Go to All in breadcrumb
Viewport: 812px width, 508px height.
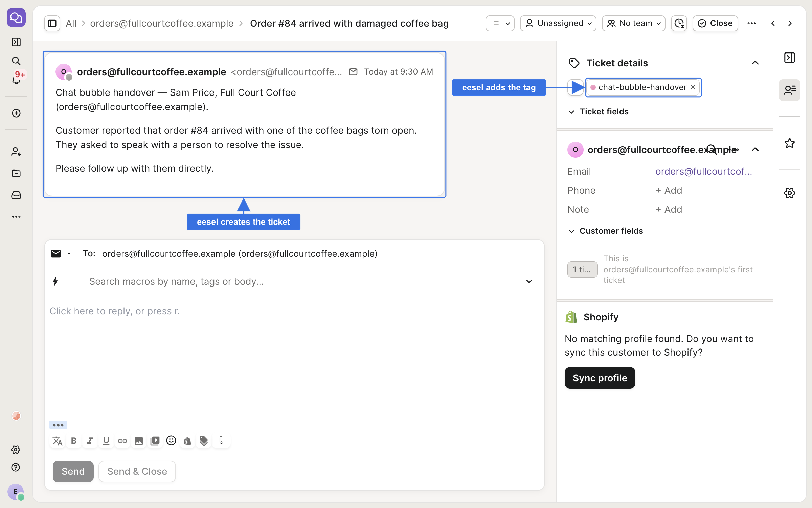pos(71,23)
